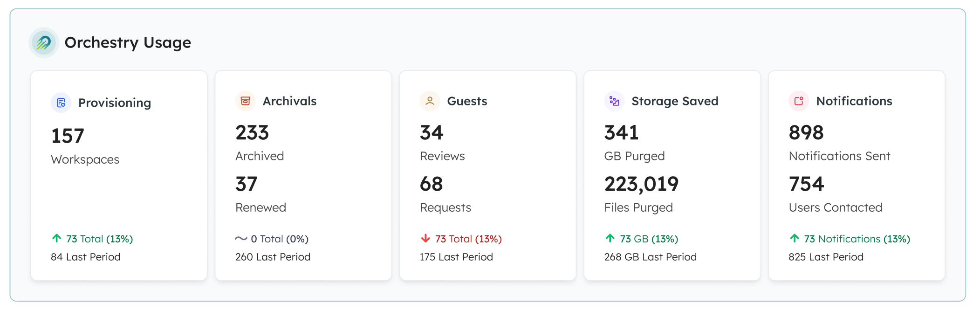The height and width of the screenshot is (310, 980).
Task: Click the 34 reviews value
Action: [x=432, y=133]
